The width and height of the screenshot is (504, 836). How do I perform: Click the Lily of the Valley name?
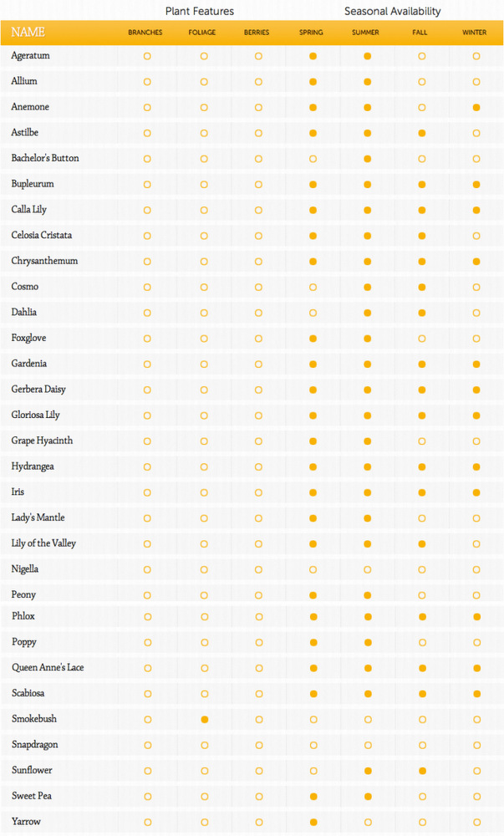point(43,543)
